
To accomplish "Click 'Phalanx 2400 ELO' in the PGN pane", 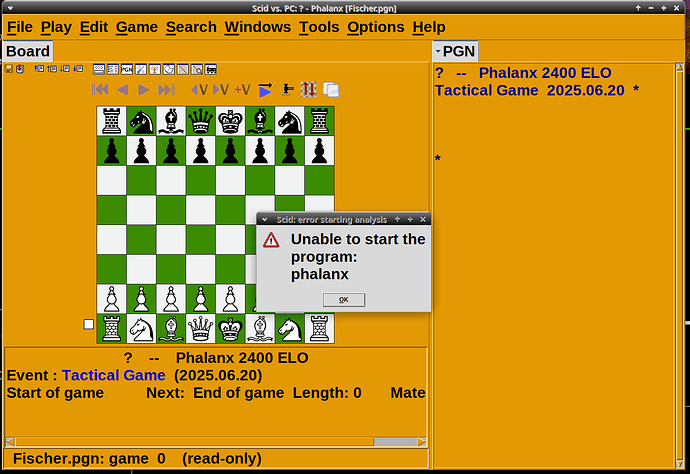I will (545, 73).
